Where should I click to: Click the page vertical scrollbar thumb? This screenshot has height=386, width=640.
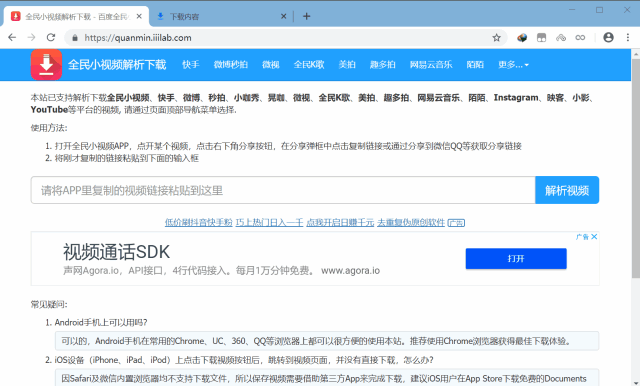tap(636, 168)
